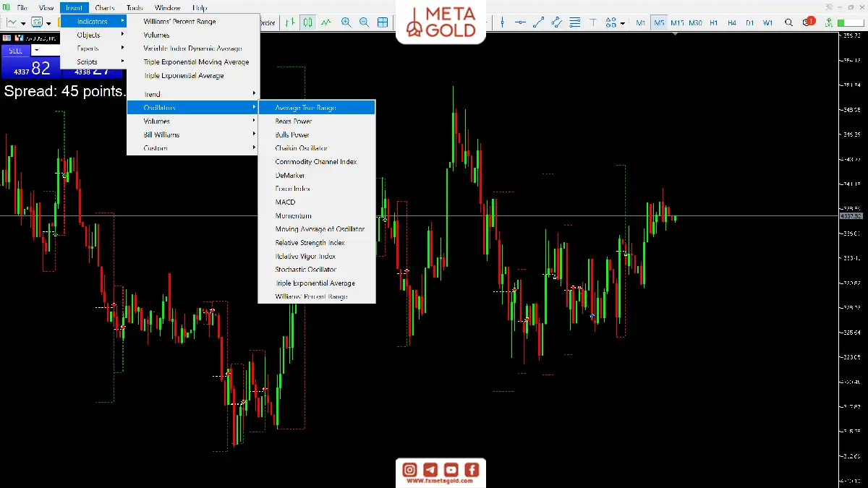Image resolution: width=868 pixels, height=488 pixels.
Task: Zoom out of the chart
Action: pos(364,22)
